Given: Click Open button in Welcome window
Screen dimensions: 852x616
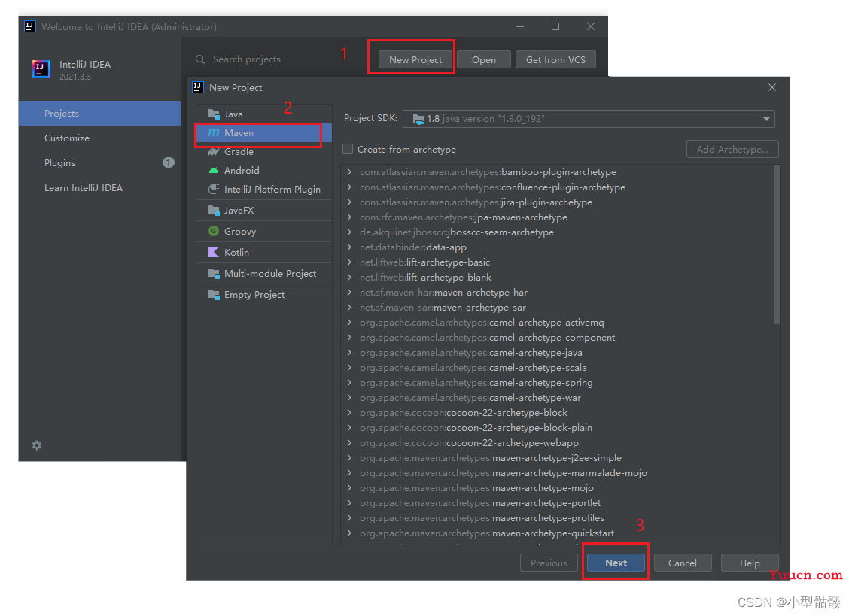Looking at the screenshot, I should tap(484, 59).
